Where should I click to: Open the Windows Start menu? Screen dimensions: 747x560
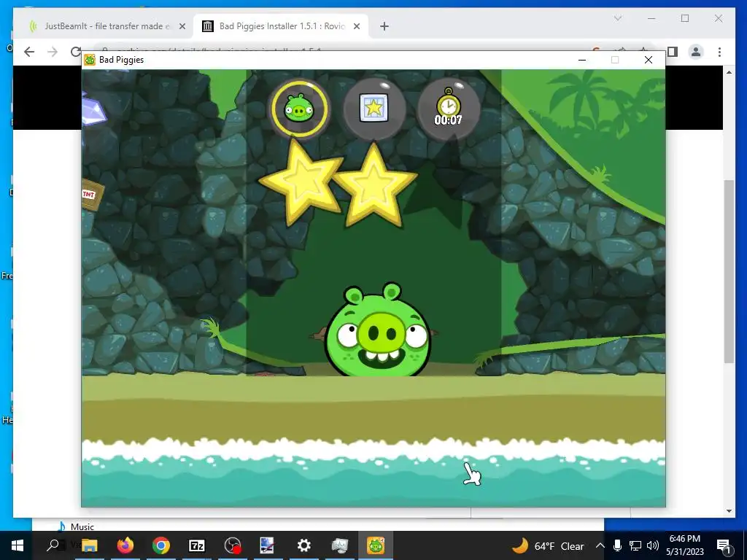[18, 545]
